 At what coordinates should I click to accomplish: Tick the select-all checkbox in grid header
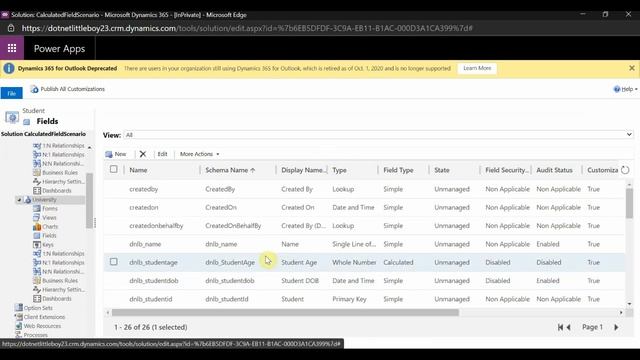(113, 169)
